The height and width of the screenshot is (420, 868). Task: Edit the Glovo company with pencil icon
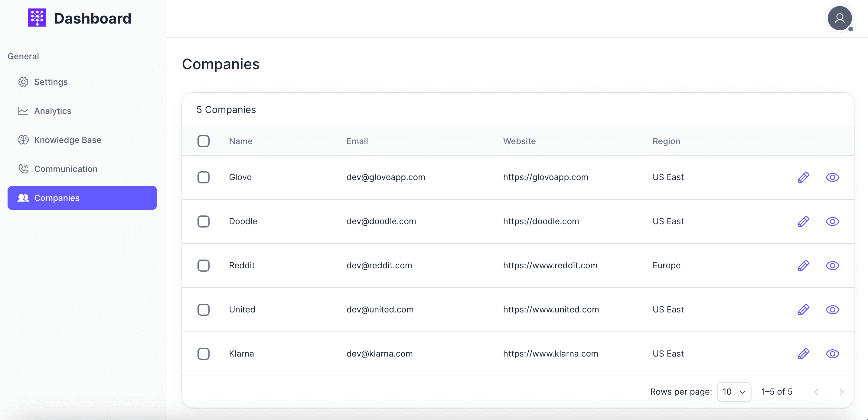tap(804, 177)
